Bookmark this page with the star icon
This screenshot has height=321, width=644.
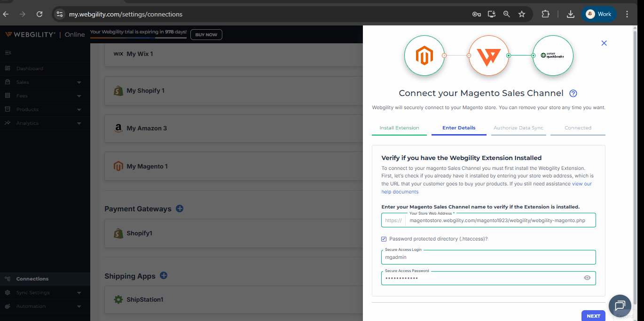522,14
